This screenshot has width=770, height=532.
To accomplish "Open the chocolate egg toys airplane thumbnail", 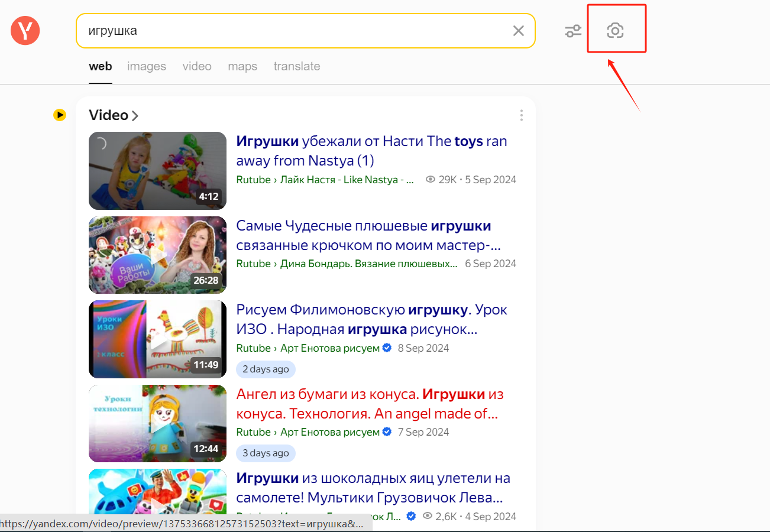I will pos(158,499).
